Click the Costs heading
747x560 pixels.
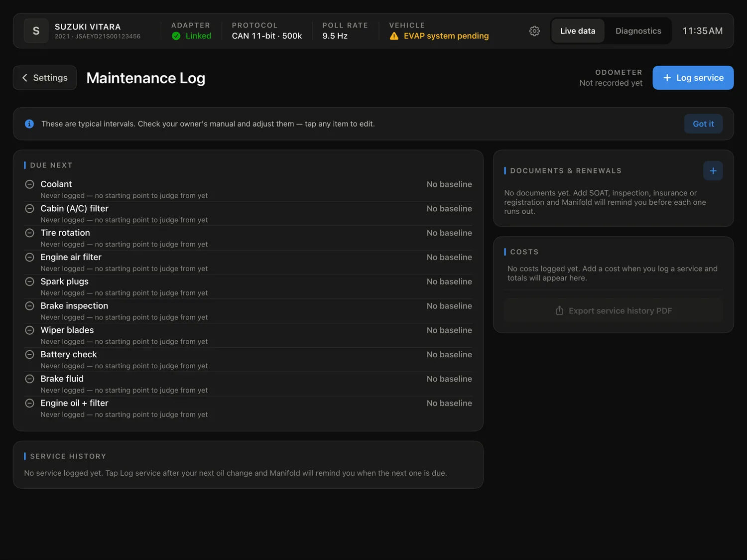point(524,252)
